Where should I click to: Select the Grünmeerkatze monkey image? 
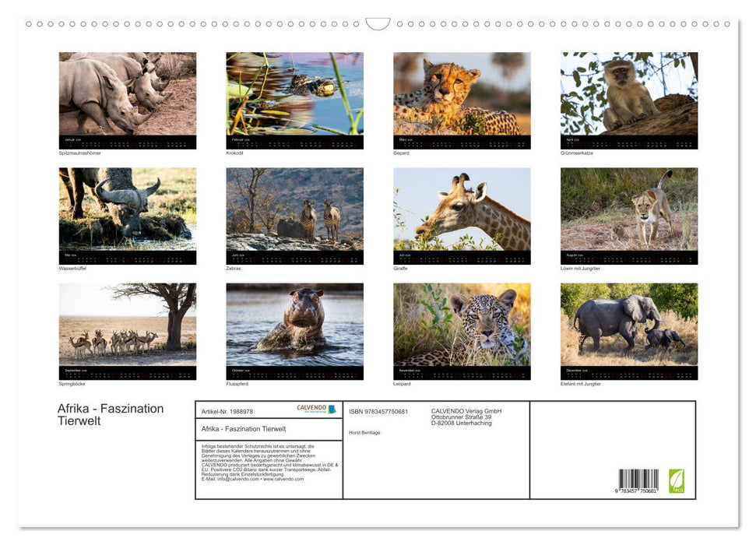(x=628, y=93)
